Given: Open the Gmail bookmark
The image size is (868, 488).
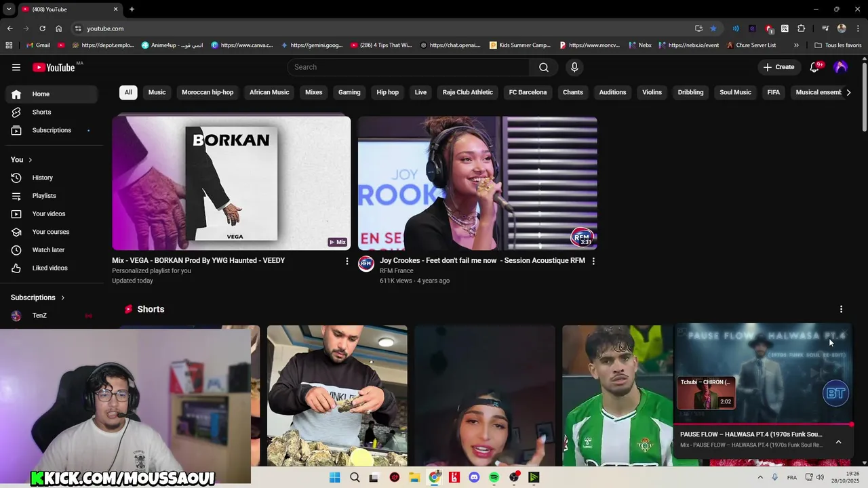Looking at the screenshot, I should 38,45.
